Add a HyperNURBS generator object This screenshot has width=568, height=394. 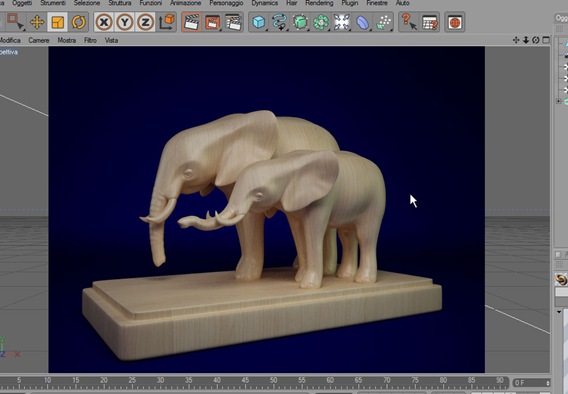pyautogui.click(x=300, y=22)
